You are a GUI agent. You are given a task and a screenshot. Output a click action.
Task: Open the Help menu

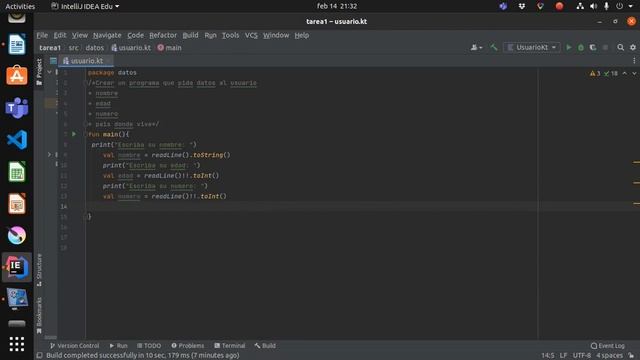[302, 35]
